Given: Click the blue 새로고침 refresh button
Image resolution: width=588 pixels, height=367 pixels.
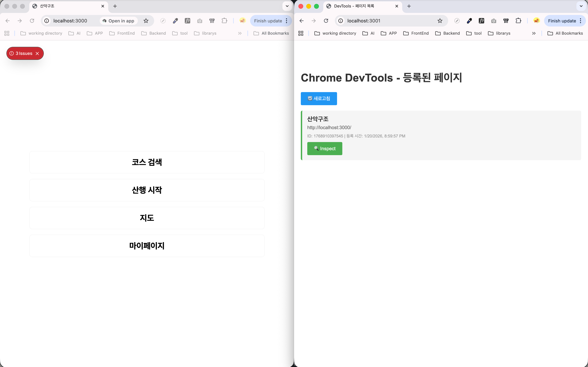Looking at the screenshot, I should coord(319,99).
